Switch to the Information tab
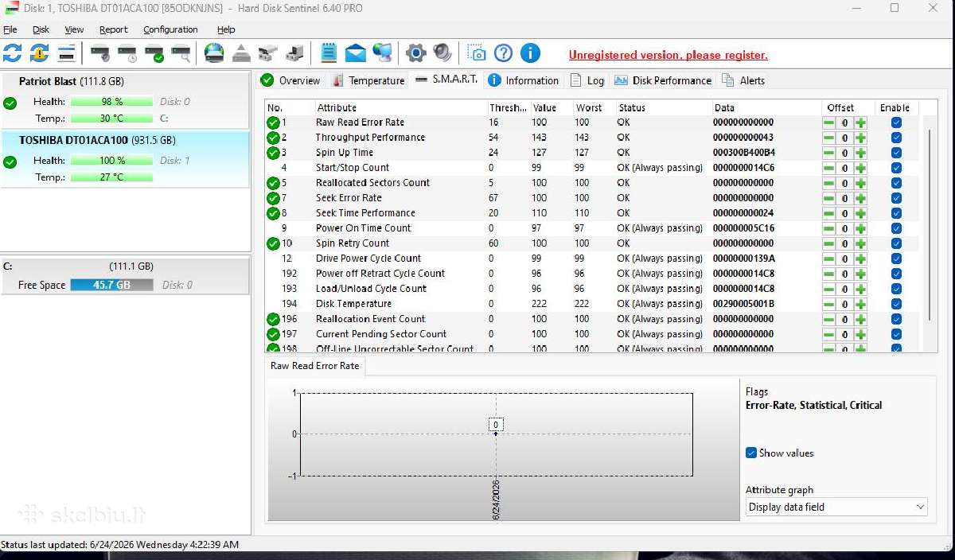The image size is (955, 560). tap(524, 80)
